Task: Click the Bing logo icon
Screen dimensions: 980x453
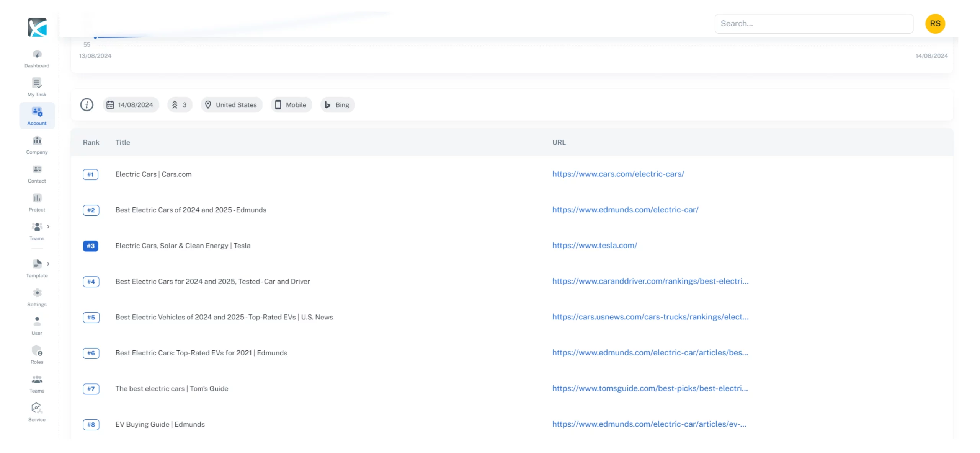Action: (327, 104)
